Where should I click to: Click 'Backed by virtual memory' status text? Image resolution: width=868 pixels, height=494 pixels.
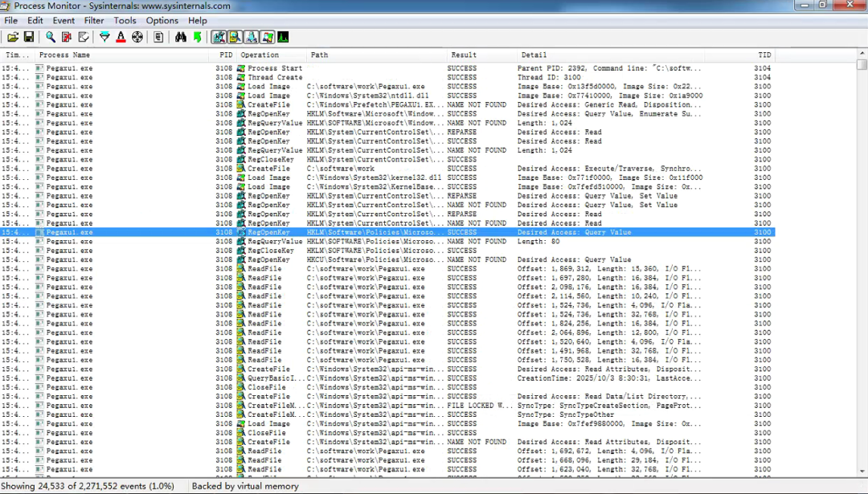(245, 486)
